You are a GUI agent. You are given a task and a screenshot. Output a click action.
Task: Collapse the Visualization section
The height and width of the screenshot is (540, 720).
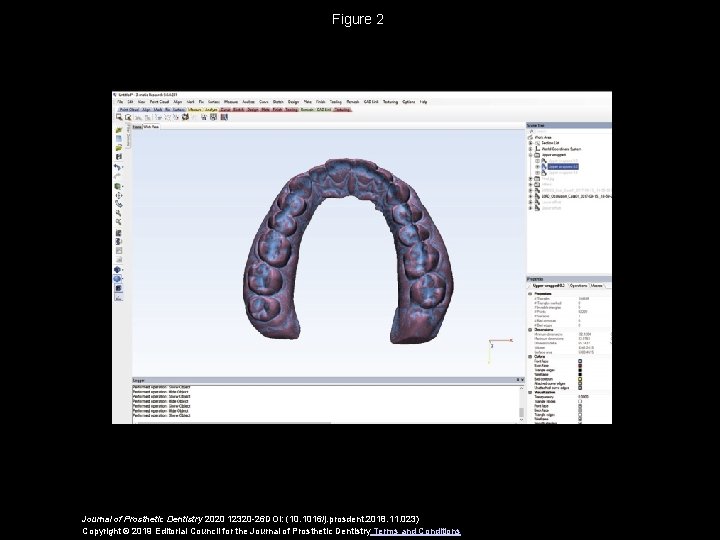[x=530, y=392]
